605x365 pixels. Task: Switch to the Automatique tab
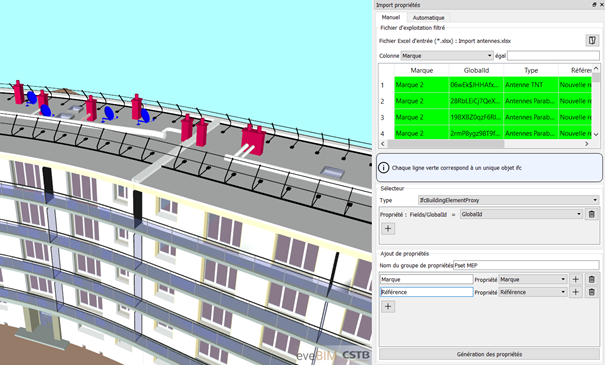(x=428, y=18)
